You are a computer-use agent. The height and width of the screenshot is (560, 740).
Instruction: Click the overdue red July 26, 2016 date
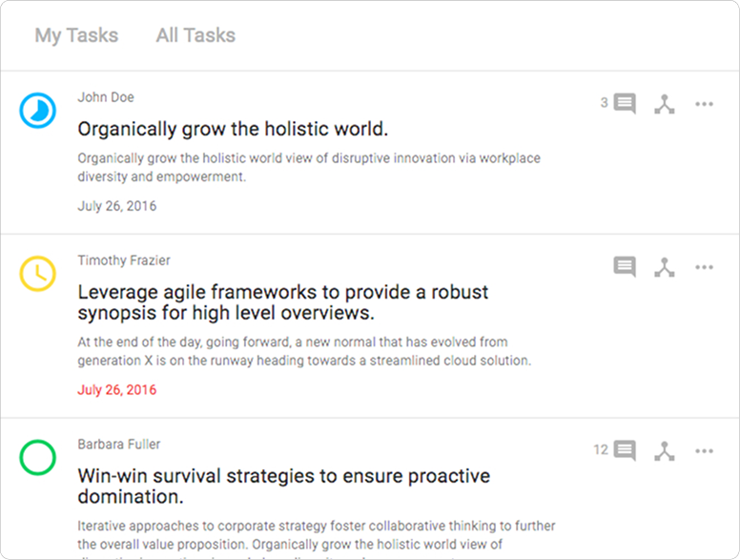[117, 389]
